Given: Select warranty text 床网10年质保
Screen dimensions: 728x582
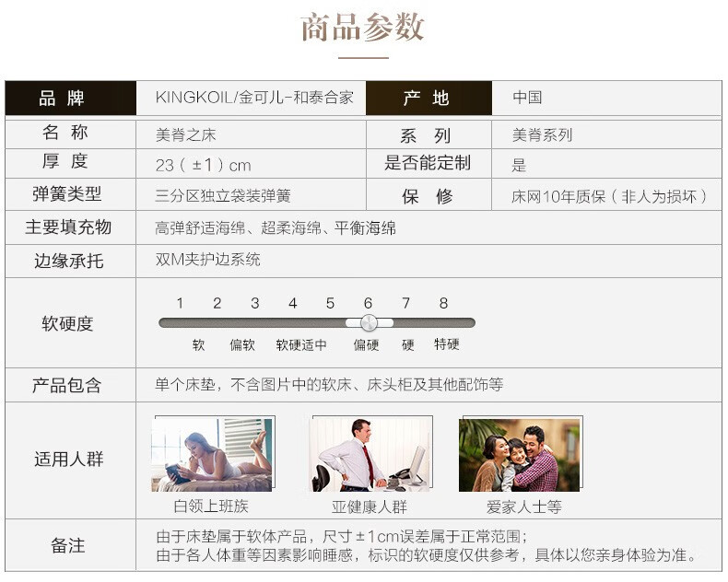Looking at the screenshot, I should pyautogui.click(x=558, y=197).
